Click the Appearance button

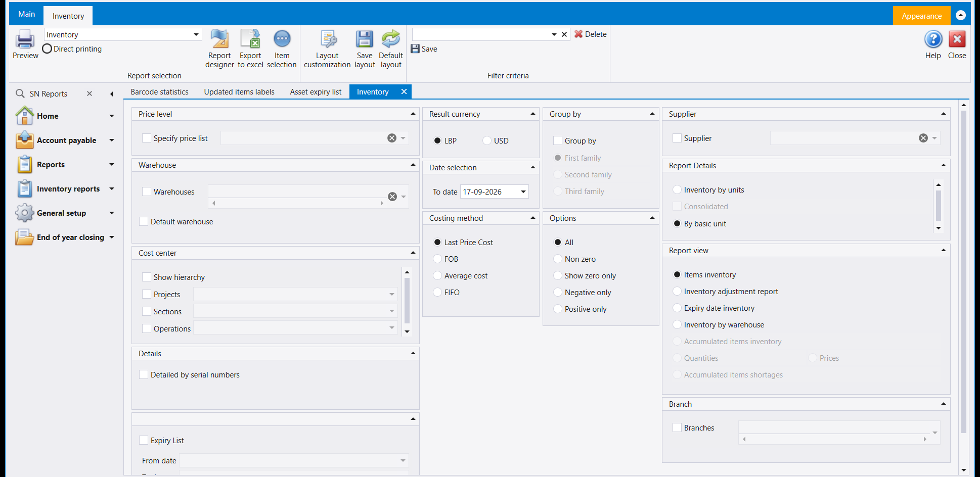(x=922, y=16)
